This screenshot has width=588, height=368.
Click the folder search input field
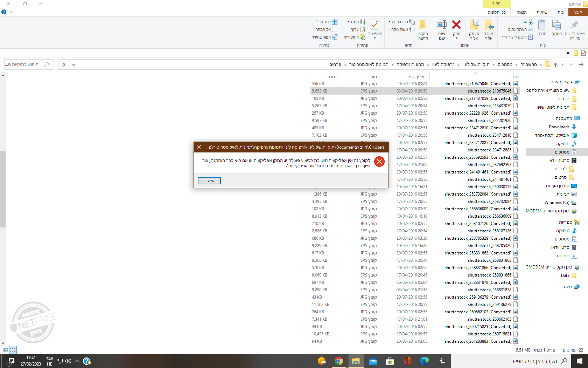[29, 64]
